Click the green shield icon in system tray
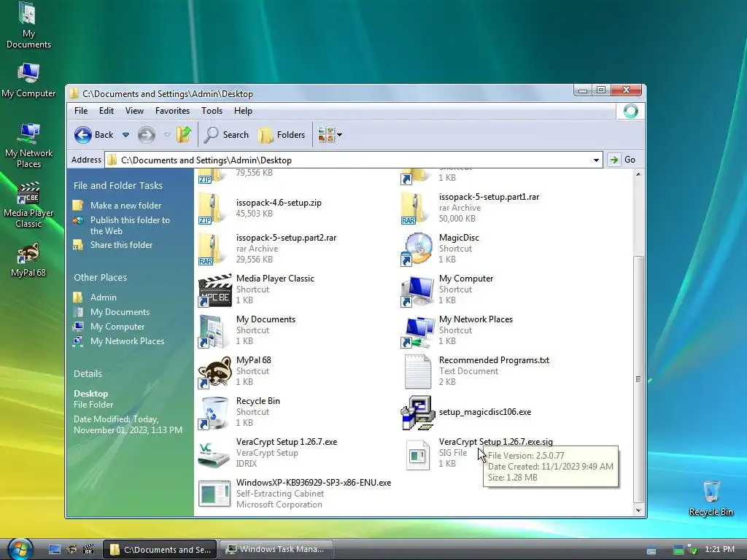Screen dimensions: 747x560 click(x=693, y=550)
